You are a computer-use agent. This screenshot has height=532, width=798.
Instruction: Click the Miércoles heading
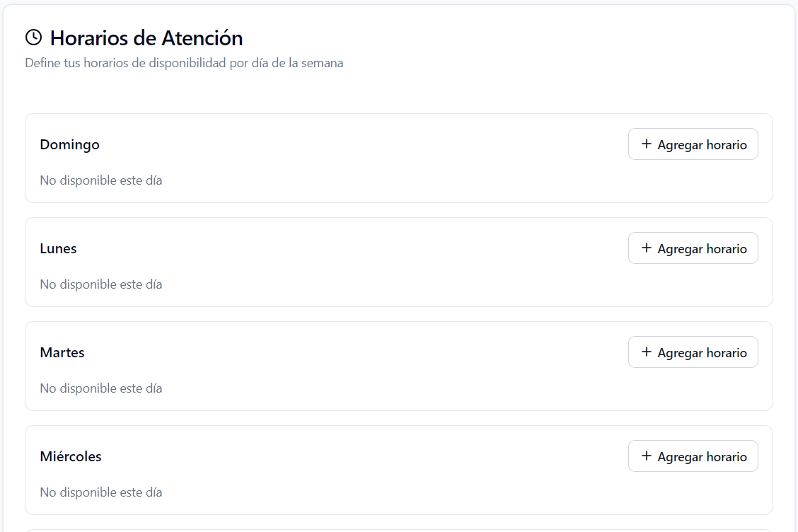coord(71,456)
